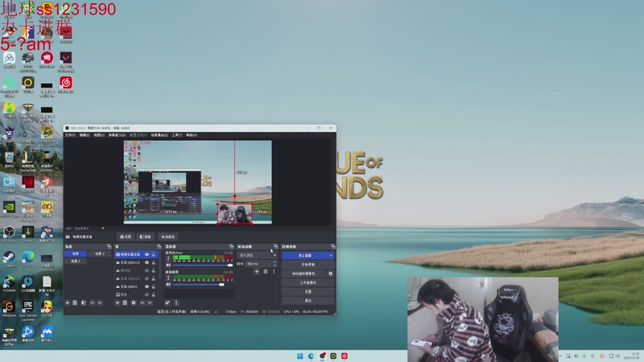This screenshot has height=362, width=644.
Task: Move selected source up
Action: point(142,303)
